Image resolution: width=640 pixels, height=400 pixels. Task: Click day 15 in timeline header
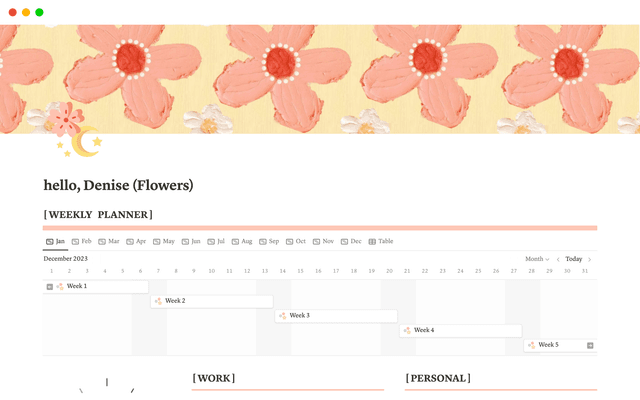tap(300, 271)
